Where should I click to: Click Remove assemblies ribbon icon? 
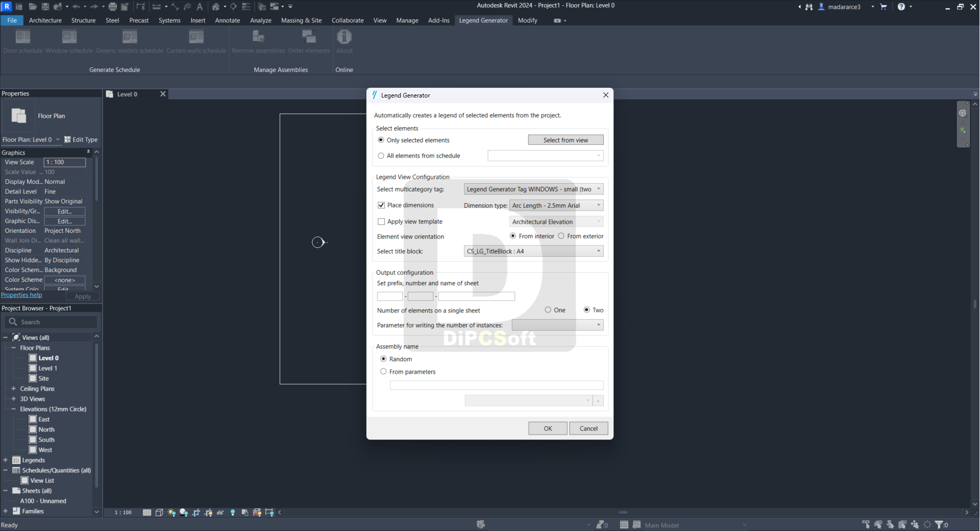[x=258, y=37]
